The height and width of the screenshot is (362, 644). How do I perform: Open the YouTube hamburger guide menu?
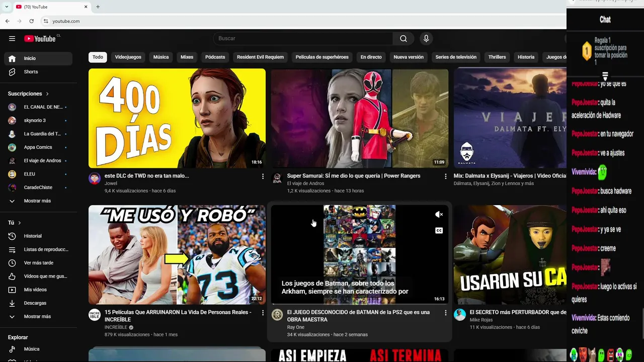(12, 39)
